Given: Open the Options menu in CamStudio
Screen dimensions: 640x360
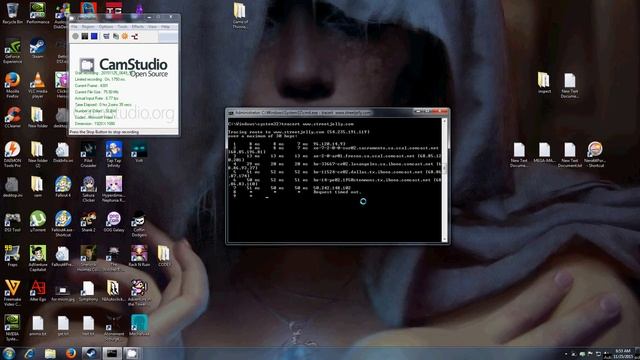Looking at the screenshot, I should [106, 27].
